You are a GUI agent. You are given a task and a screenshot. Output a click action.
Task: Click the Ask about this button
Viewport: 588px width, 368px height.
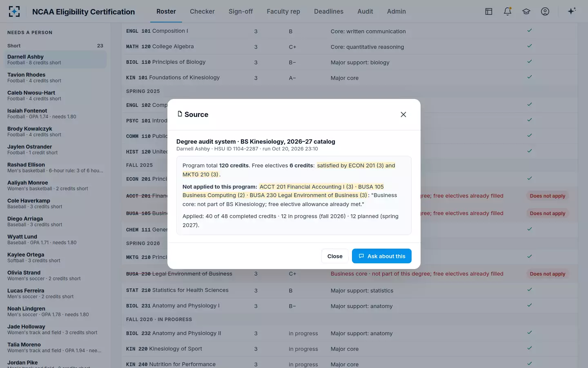click(x=382, y=256)
